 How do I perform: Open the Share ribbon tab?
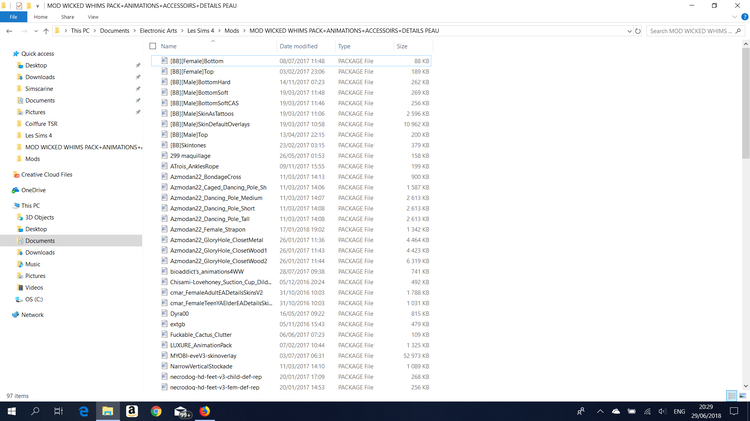[67, 17]
